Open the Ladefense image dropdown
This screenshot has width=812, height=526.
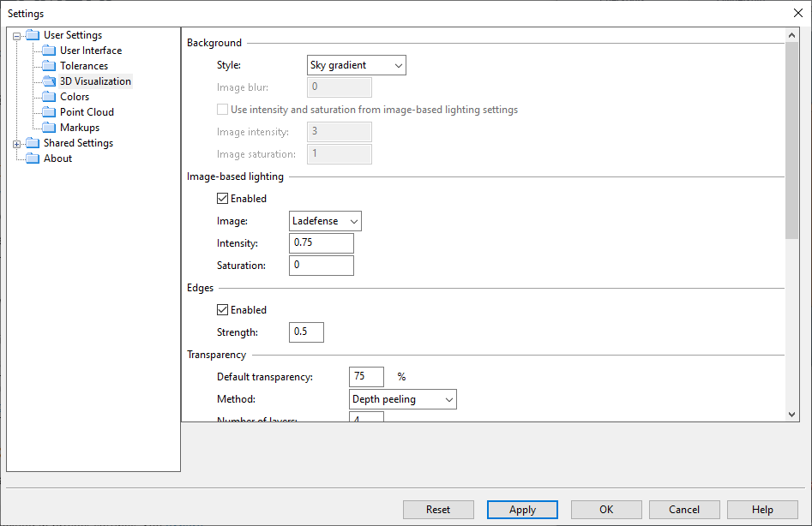point(325,221)
